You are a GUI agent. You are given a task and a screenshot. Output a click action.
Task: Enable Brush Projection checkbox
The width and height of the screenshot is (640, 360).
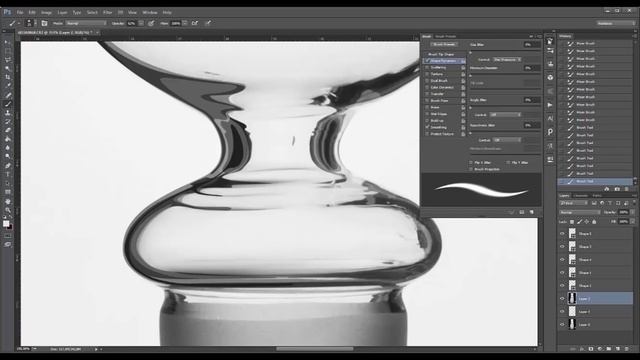click(x=471, y=169)
